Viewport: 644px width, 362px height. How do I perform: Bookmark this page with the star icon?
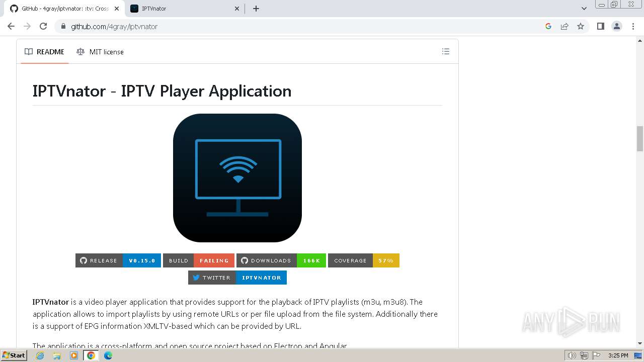coord(581,26)
